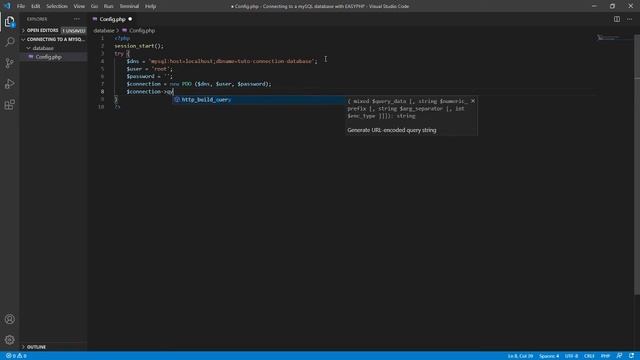Click CRLF end of line selector

coord(589,356)
